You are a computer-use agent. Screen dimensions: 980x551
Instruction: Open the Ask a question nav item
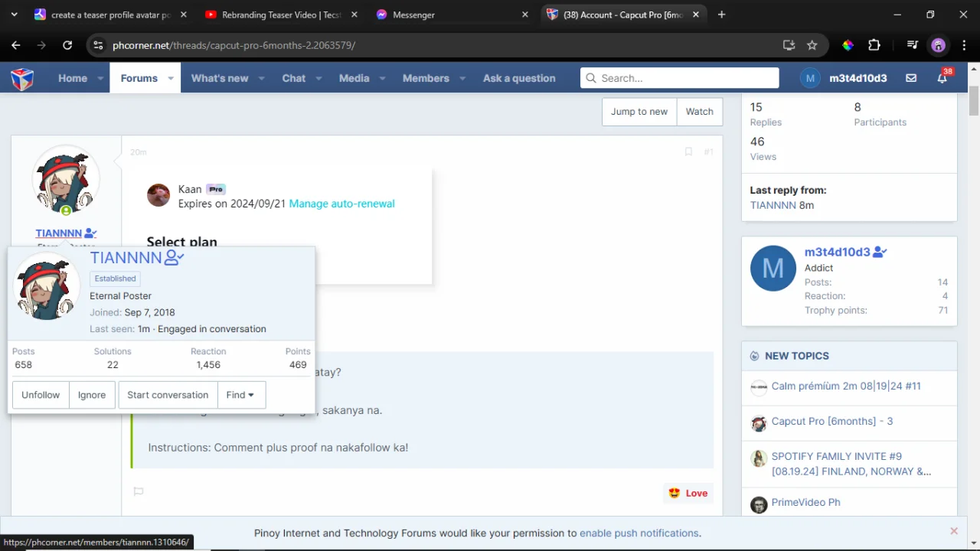[x=519, y=78]
